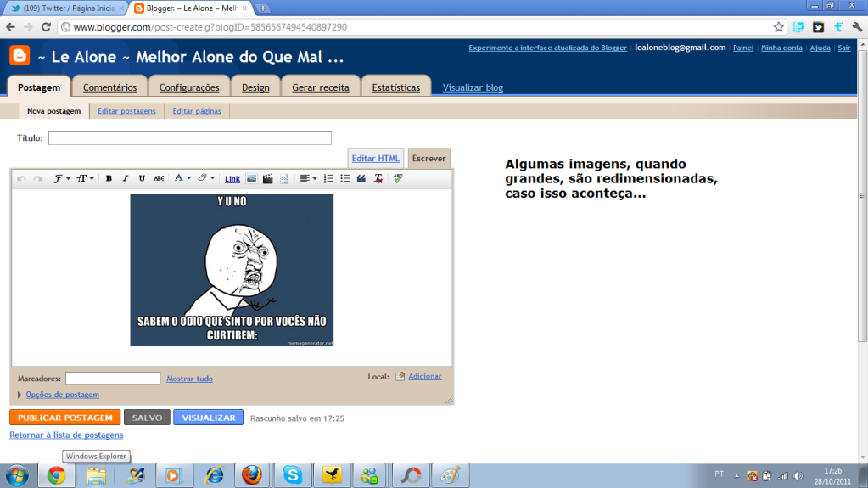Click the Publicar Postagem button
The width and height of the screenshot is (868, 488).
pyautogui.click(x=65, y=418)
